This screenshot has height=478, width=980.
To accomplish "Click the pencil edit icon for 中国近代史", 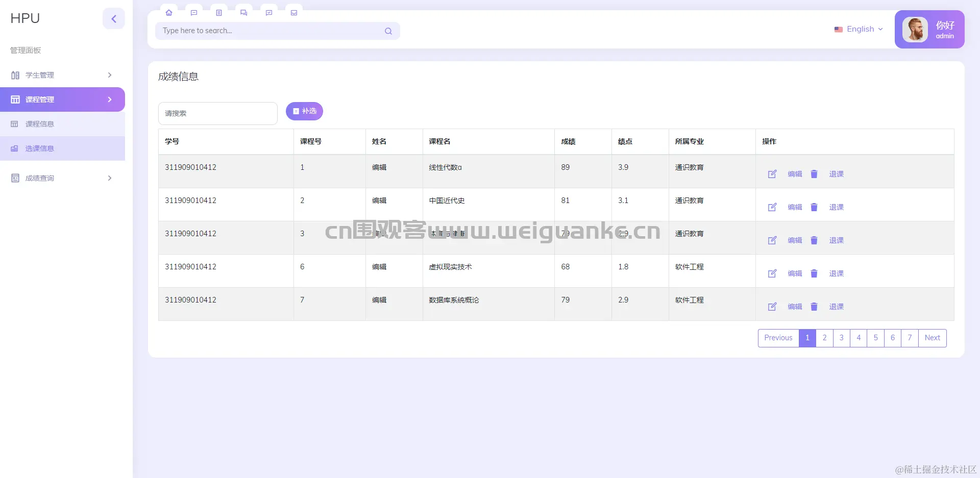I will pyautogui.click(x=772, y=207).
